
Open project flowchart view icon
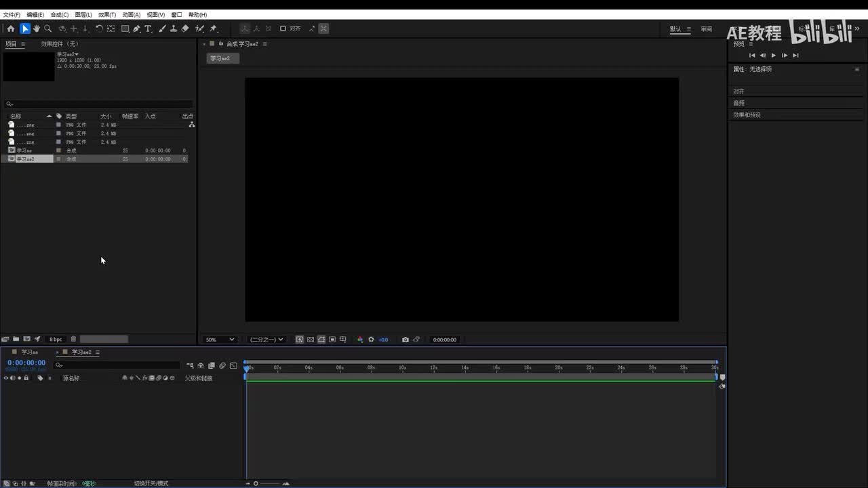(x=192, y=125)
